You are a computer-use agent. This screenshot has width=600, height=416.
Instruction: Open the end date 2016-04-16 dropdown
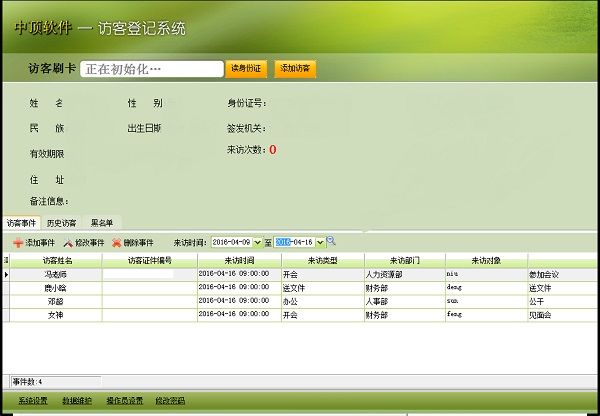coord(320,242)
